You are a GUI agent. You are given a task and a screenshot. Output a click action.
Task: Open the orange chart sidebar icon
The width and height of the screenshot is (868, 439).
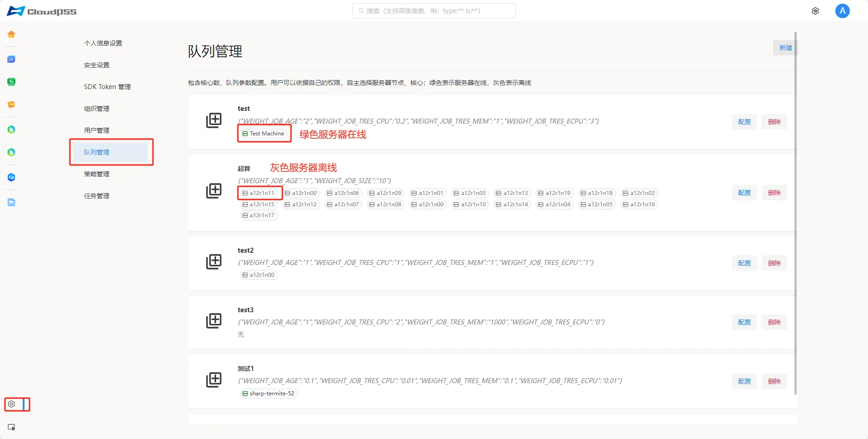tap(11, 105)
